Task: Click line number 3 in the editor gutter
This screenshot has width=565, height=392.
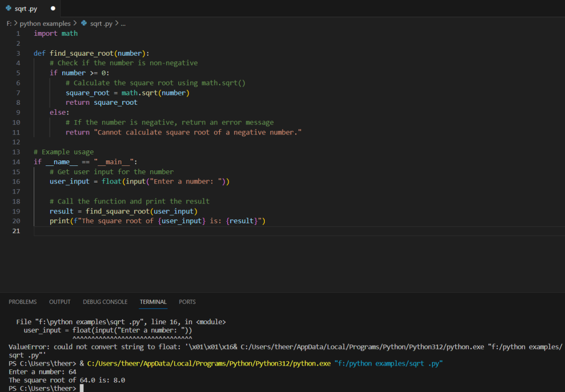Action: coord(18,53)
